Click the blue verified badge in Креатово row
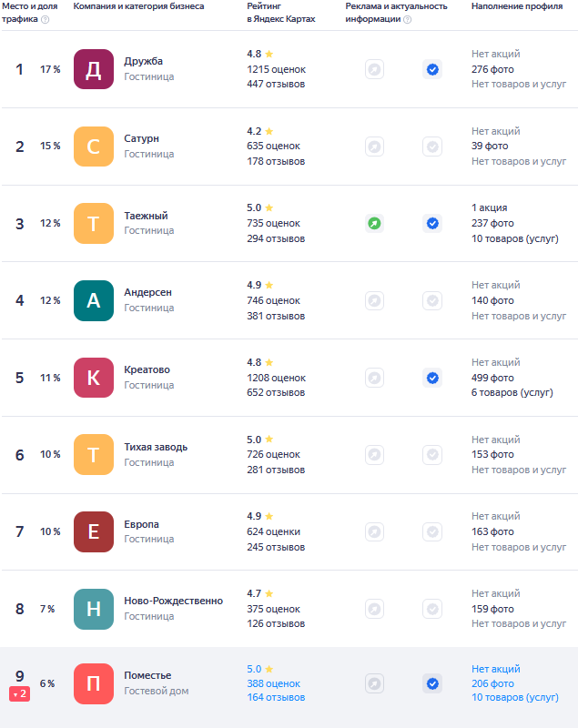 click(432, 378)
